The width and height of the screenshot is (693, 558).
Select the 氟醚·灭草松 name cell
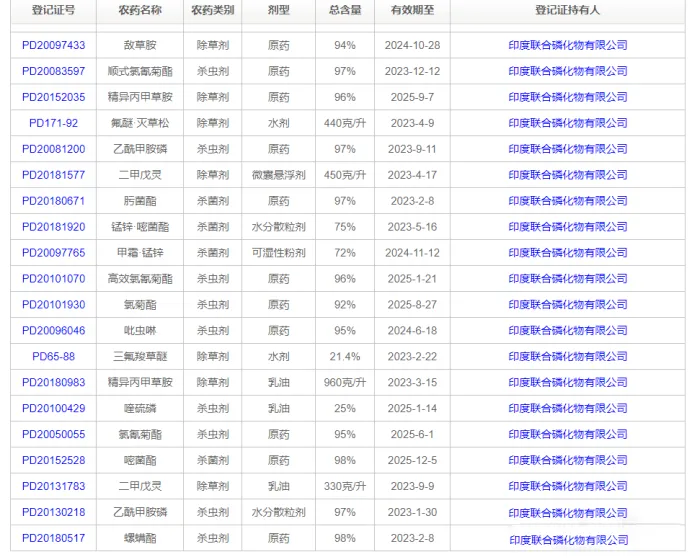pos(140,123)
